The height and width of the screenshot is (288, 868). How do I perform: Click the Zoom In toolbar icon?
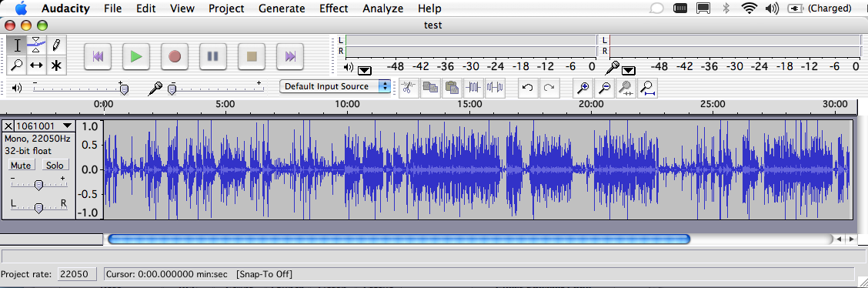583,88
